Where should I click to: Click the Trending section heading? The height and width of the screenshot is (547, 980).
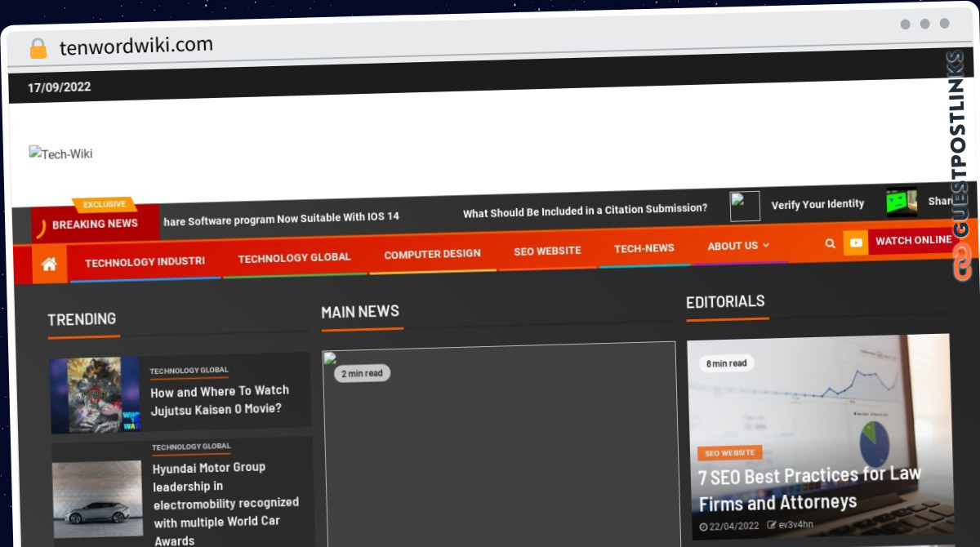[x=82, y=319]
